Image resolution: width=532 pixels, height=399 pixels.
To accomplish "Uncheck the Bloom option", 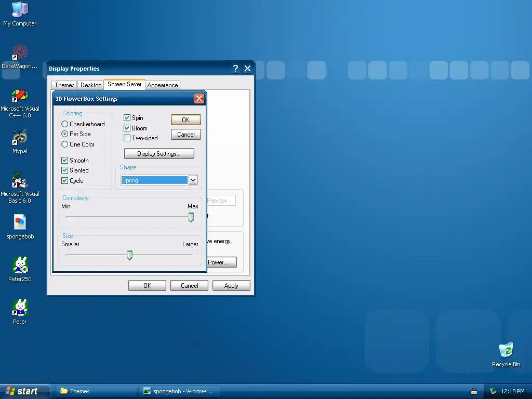I will 127,128.
